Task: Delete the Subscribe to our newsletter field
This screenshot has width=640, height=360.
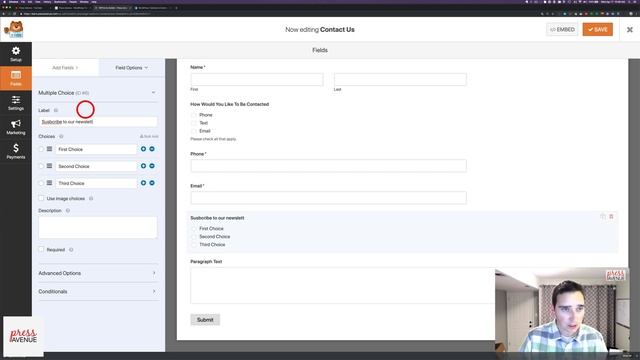Action: click(611, 216)
